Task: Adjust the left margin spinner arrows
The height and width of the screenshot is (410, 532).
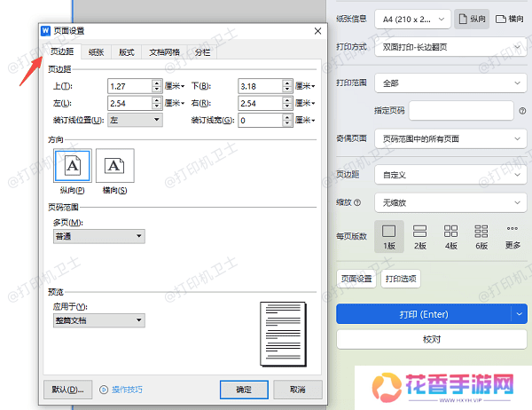Action: (x=156, y=103)
